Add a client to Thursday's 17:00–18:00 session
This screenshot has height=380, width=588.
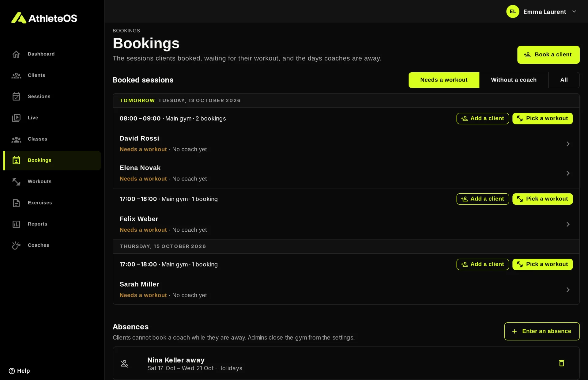point(483,264)
